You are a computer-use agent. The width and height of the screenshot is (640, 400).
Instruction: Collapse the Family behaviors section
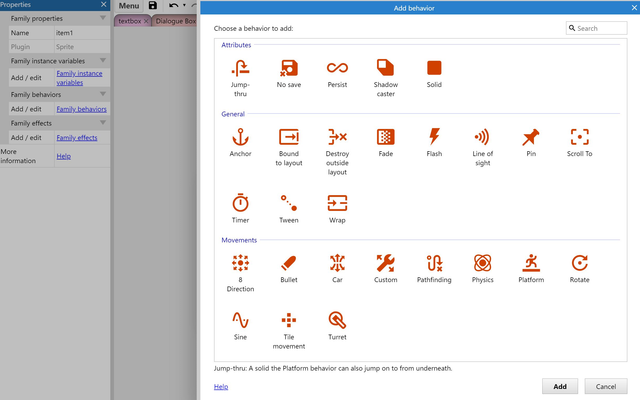tap(103, 94)
